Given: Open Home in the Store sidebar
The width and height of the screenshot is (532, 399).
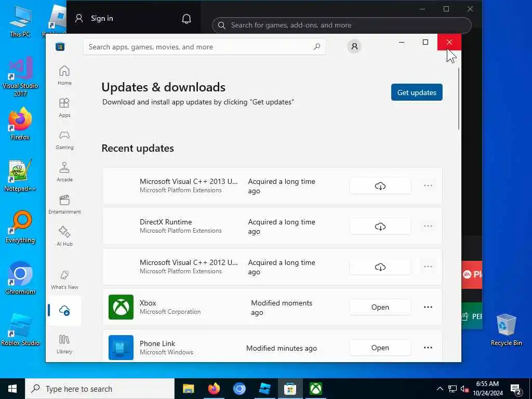Looking at the screenshot, I should (64, 75).
